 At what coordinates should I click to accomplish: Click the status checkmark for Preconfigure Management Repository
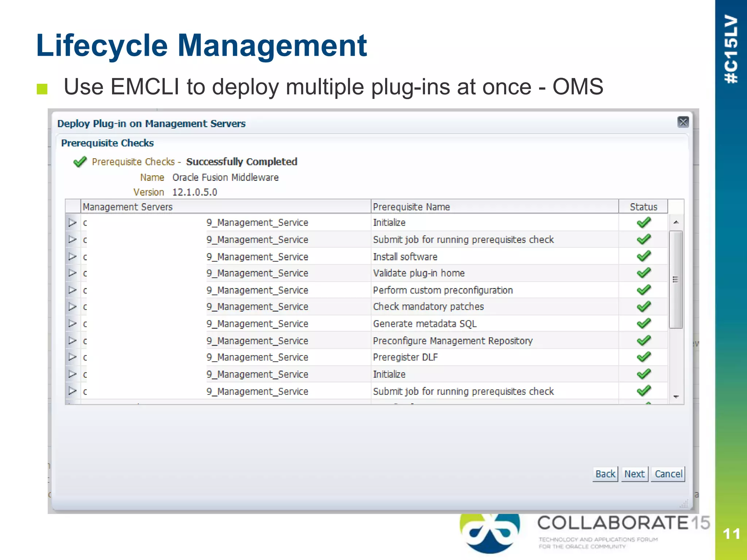(x=644, y=340)
